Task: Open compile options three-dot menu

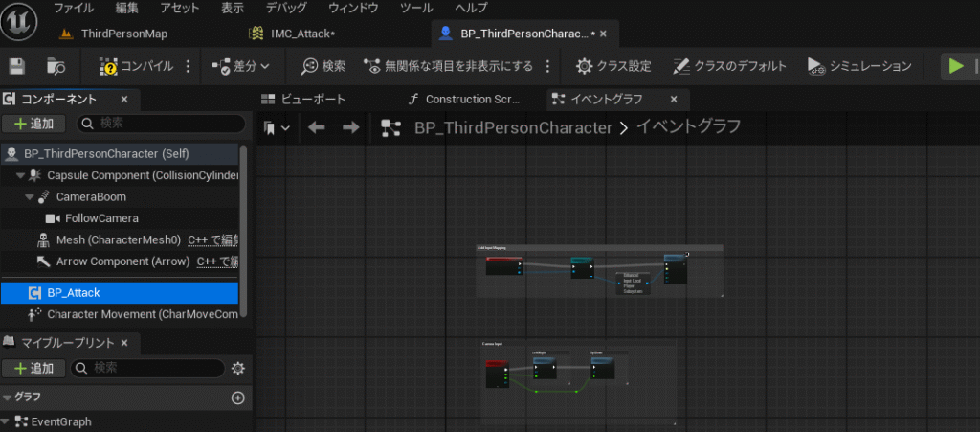Action: pyautogui.click(x=189, y=66)
